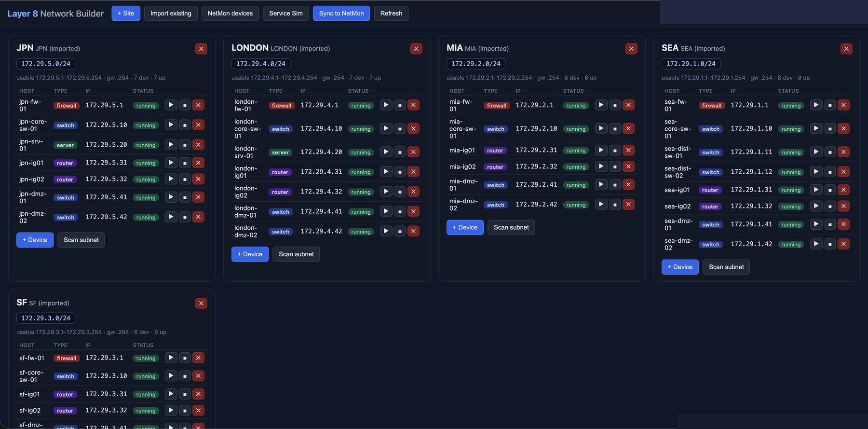Viewport: 868px width, 429px height.
Task: Click Sync to NetMon
Action: click(341, 14)
